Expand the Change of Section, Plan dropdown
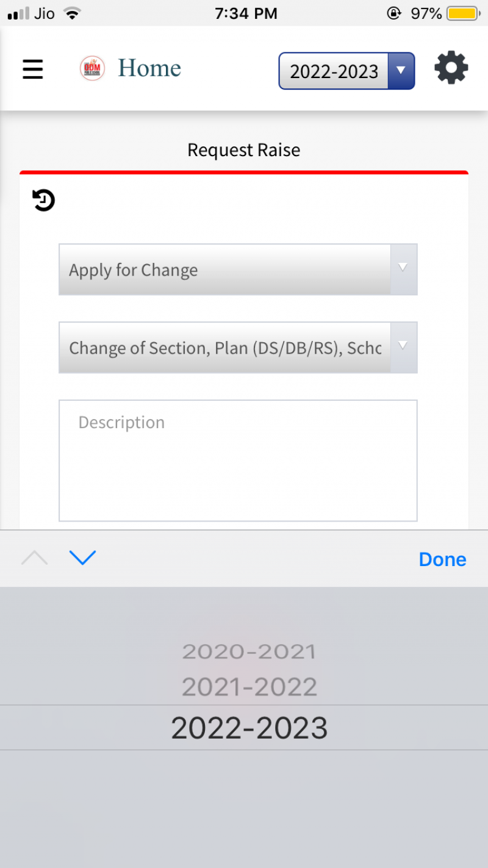This screenshot has width=488, height=868. [238, 348]
